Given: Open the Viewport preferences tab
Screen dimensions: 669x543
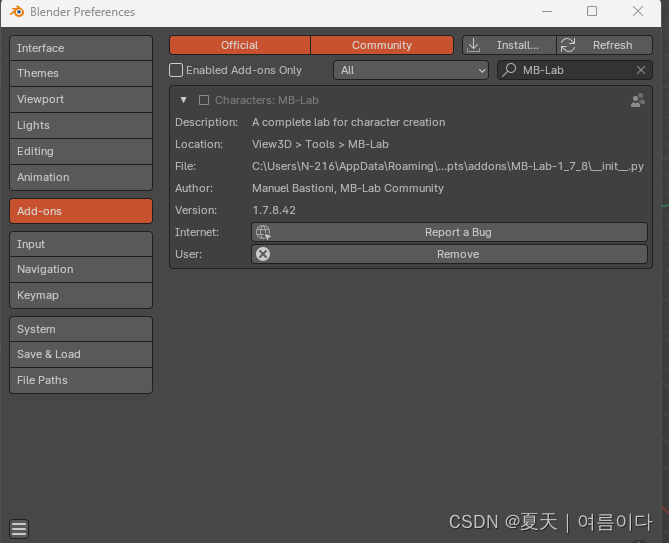Looking at the screenshot, I should (81, 99).
